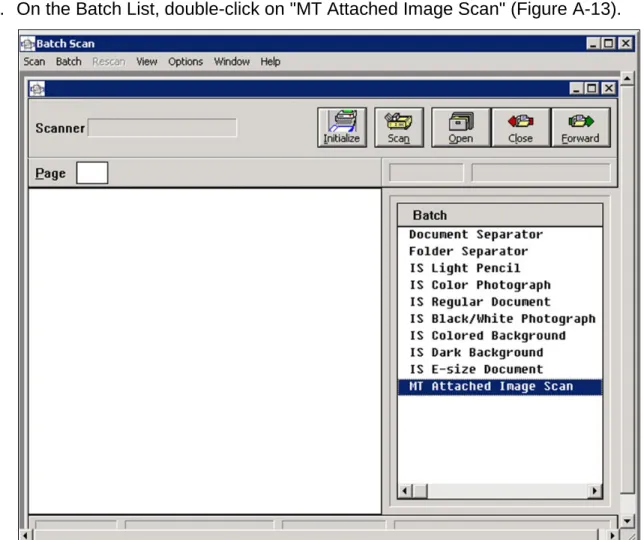
Task: Open the Scan menu
Action: pos(34,62)
